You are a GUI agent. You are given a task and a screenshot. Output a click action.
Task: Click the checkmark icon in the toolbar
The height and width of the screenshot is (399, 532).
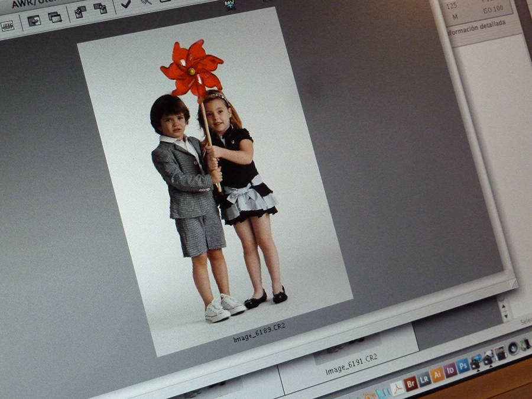point(126,4)
